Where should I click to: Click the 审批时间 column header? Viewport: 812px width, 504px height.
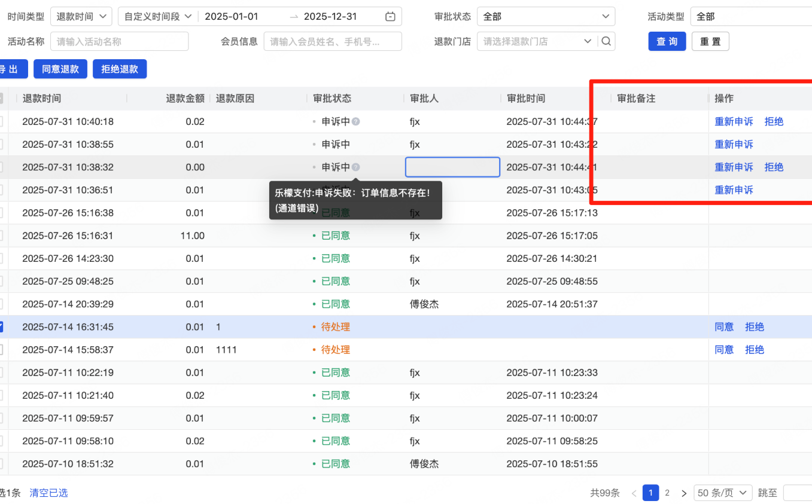point(526,99)
